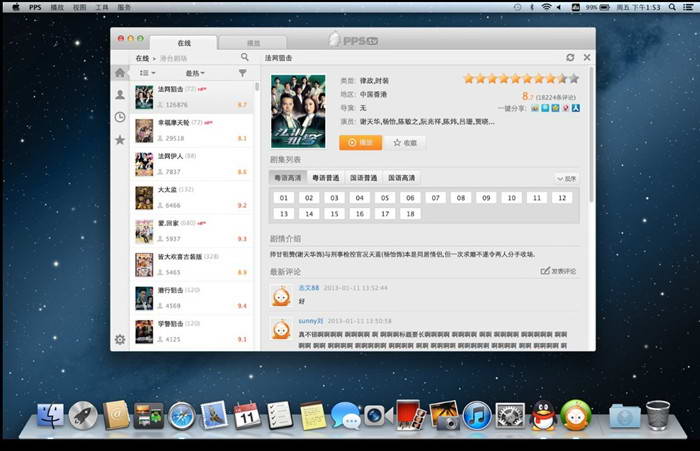Click the refresh icon in detail header

point(570,58)
